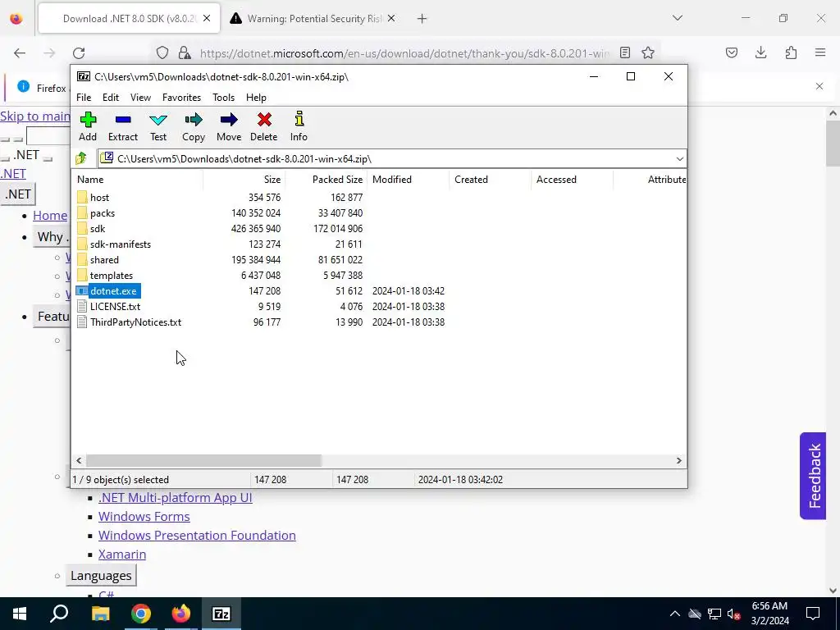Open the Edit menu
The width and height of the screenshot is (840, 630).
[x=111, y=98]
